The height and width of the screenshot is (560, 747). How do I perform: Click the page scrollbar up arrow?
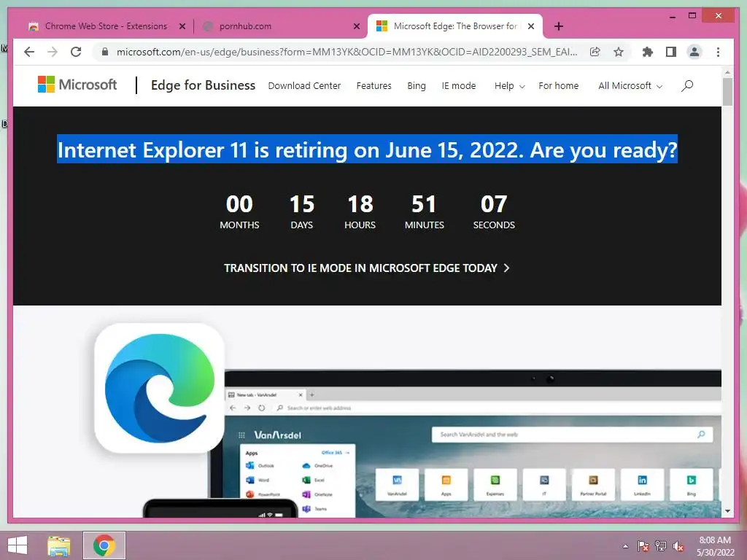tap(727, 72)
